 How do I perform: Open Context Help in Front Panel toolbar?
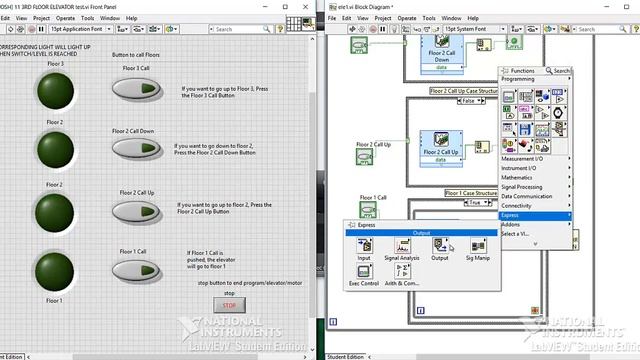(280, 29)
